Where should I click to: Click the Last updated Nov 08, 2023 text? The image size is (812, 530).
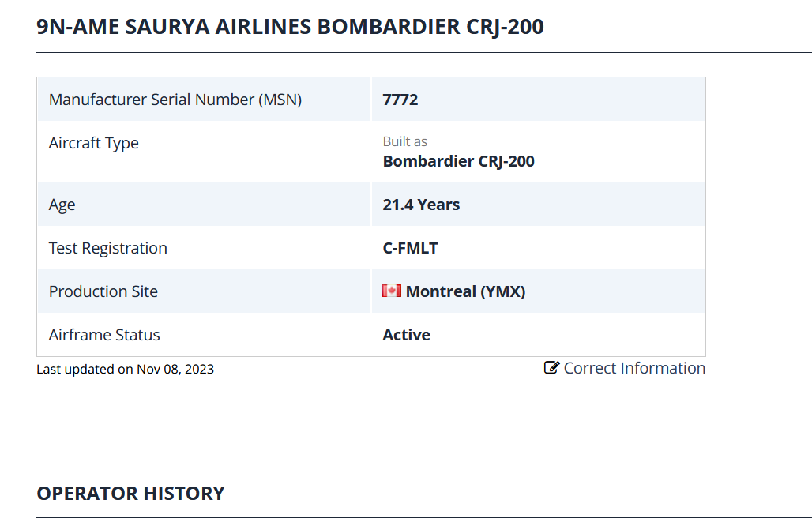click(125, 369)
